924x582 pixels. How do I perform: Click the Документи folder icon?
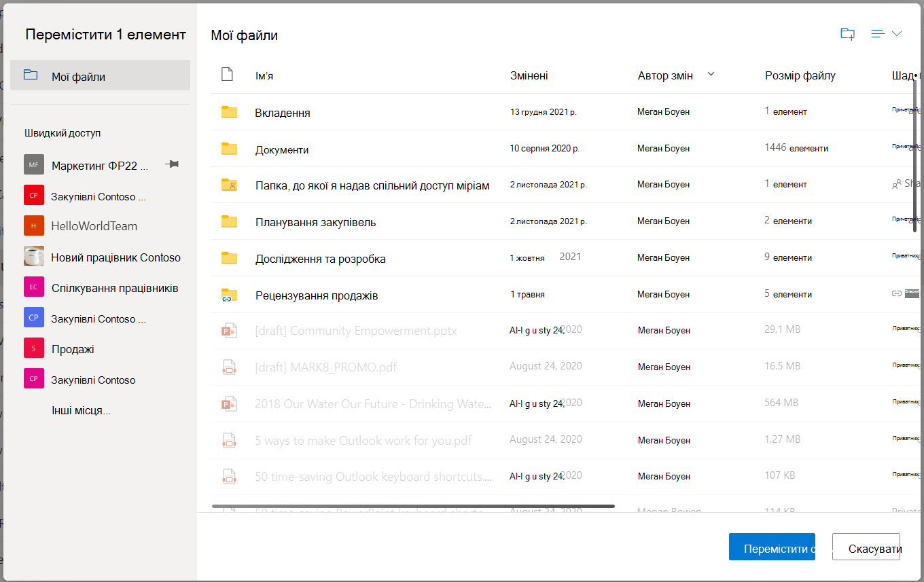[x=229, y=149]
